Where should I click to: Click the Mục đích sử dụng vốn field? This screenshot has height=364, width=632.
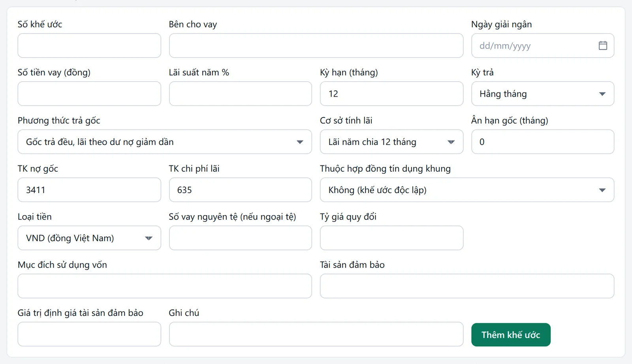click(x=165, y=286)
